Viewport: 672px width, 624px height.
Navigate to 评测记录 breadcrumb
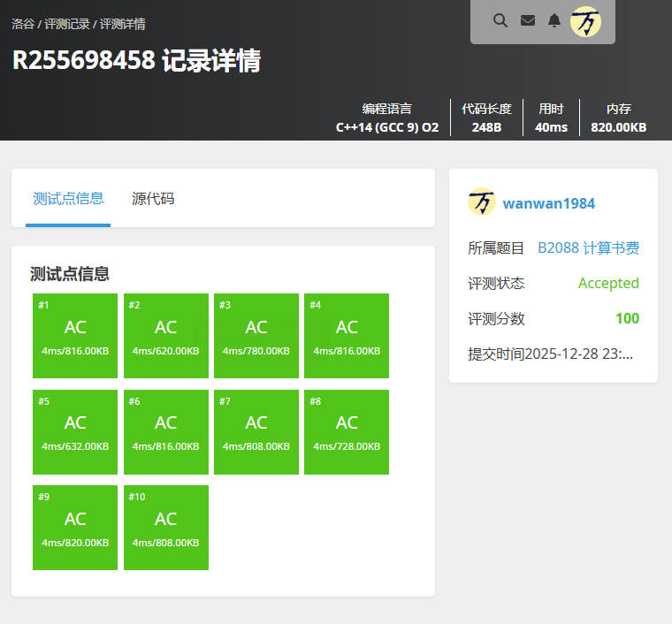[x=66, y=24]
